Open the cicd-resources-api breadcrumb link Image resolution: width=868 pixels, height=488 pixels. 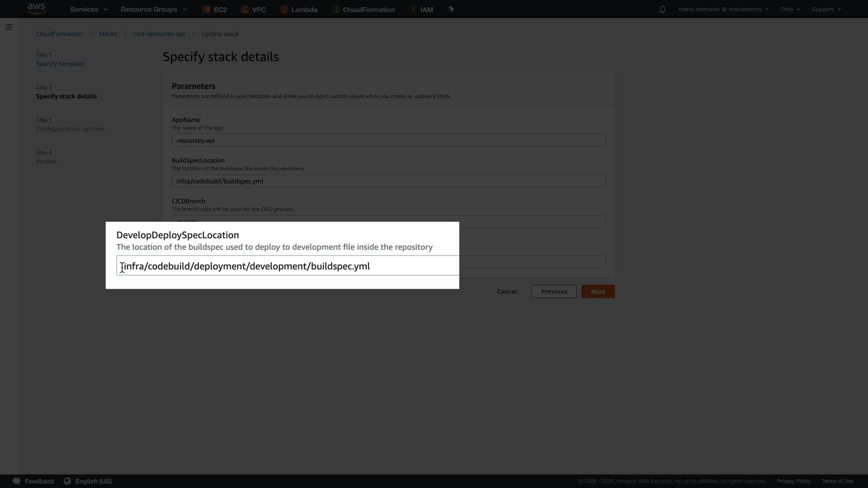159,34
